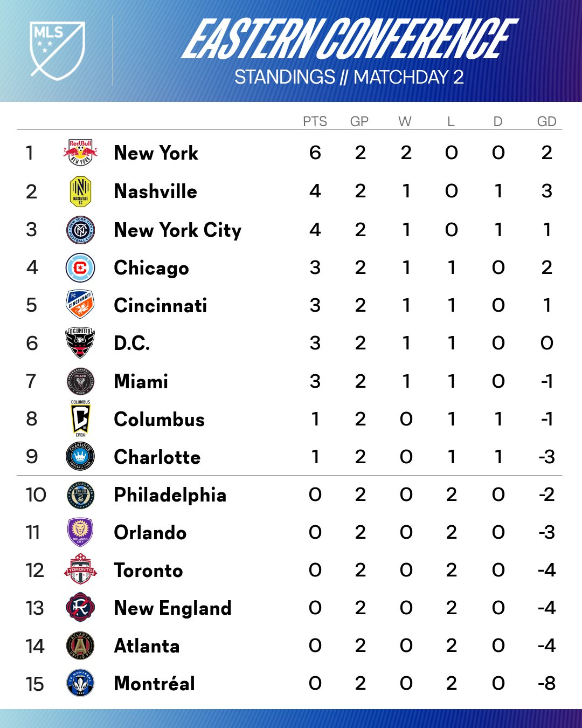Click the Philadelphia team name

coord(170,495)
